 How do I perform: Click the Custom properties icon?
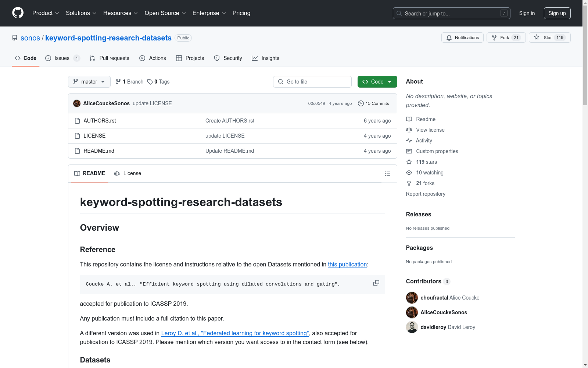409,151
